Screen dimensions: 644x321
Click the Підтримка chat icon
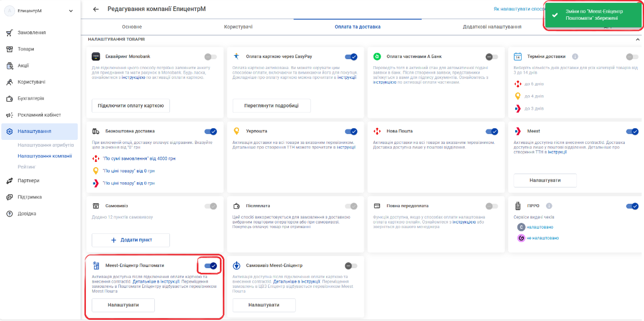[x=9, y=197]
